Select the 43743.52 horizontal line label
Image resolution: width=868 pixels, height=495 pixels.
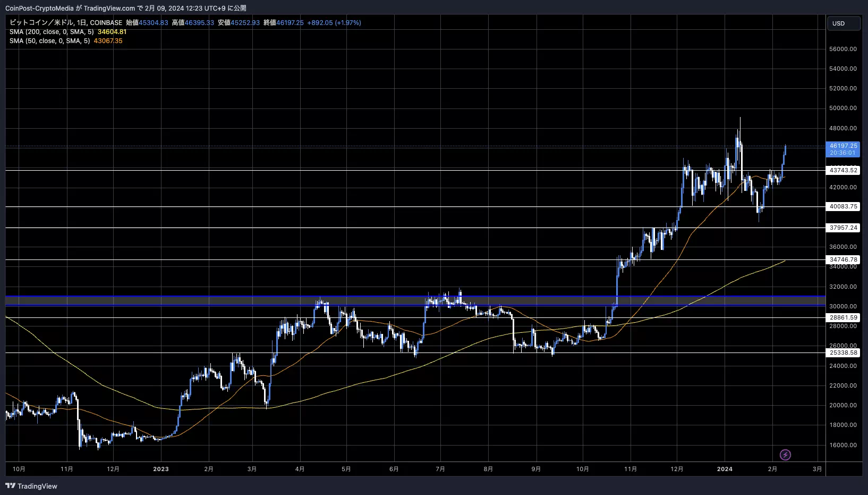tap(843, 170)
